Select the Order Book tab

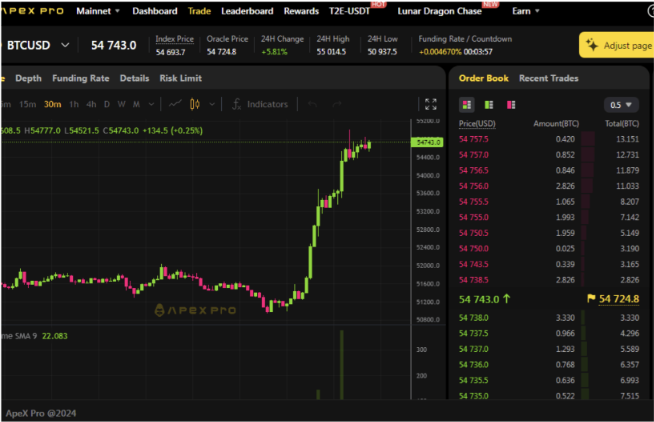coord(483,78)
